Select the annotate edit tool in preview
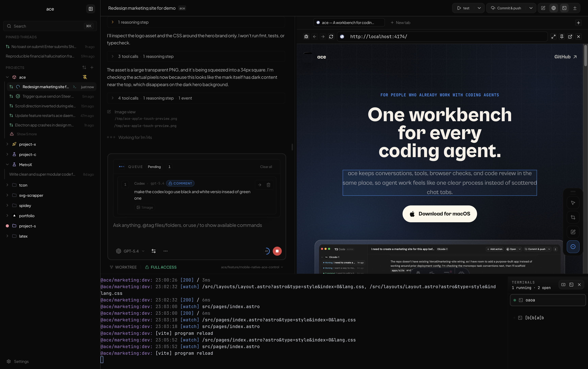The height and width of the screenshot is (369, 588). point(573,232)
